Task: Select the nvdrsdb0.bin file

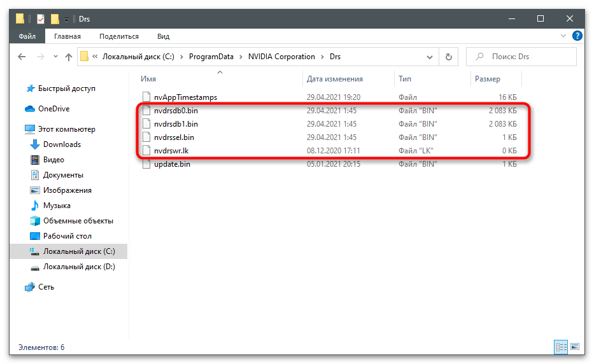Action: tap(176, 111)
